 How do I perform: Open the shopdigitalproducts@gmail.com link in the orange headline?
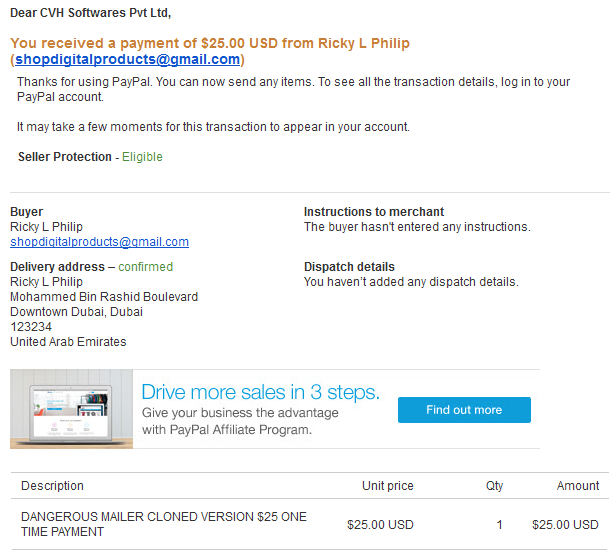pos(127,59)
